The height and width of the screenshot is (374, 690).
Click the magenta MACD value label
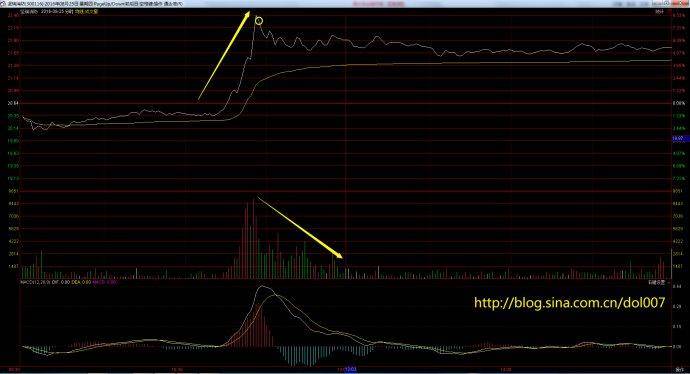(x=104, y=282)
